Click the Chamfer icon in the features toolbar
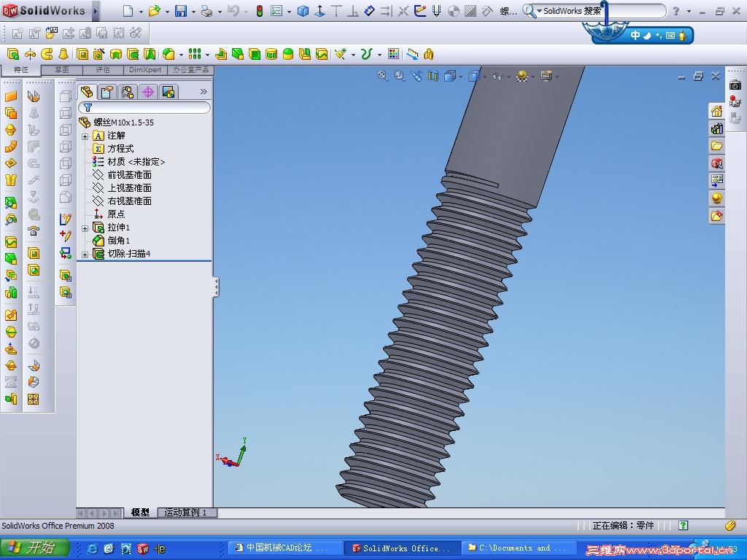This screenshot has width=747, height=560. (169, 54)
